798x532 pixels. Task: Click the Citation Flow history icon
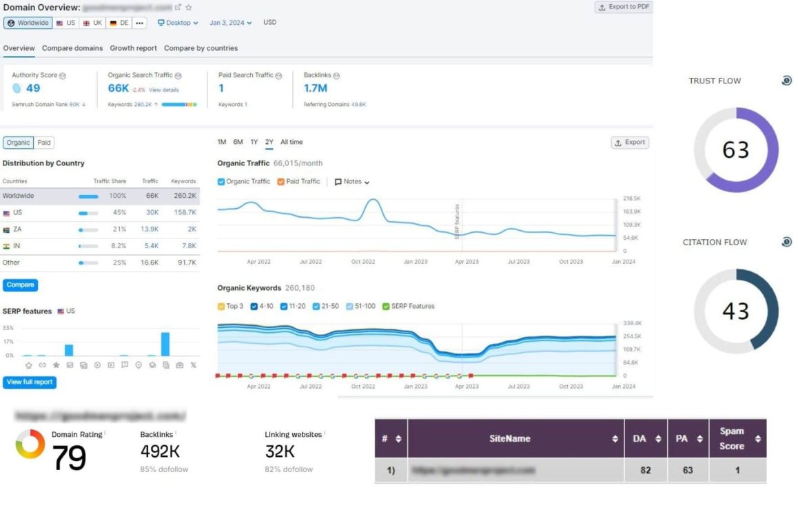(786, 242)
